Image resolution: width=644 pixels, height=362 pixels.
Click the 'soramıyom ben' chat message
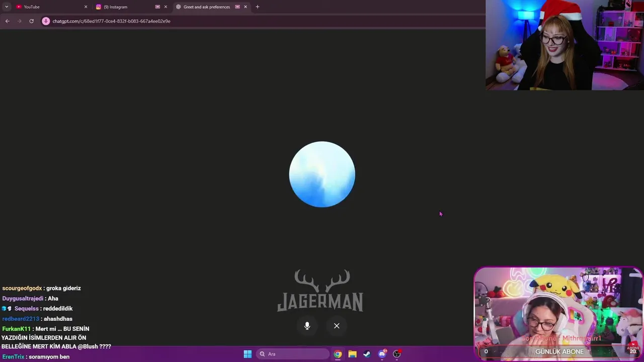point(49,357)
